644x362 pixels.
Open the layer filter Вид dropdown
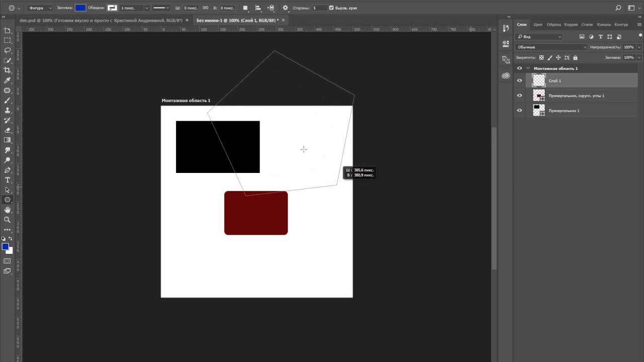pos(539,37)
